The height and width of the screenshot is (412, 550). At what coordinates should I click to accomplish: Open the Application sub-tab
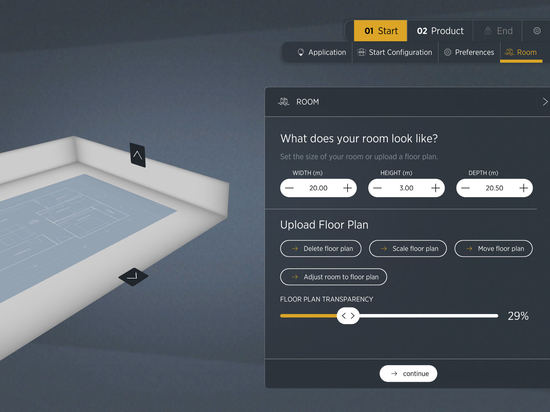[322, 52]
